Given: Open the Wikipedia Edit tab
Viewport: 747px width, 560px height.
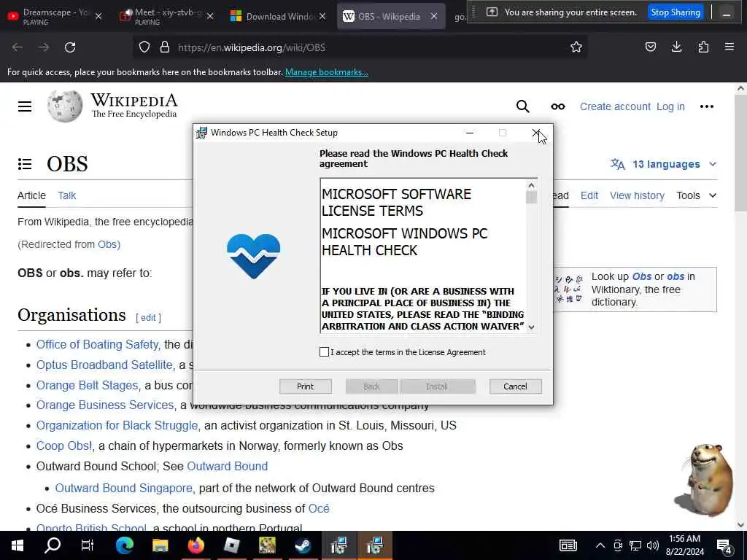Looking at the screenshot, I should [x=589, y=195].
